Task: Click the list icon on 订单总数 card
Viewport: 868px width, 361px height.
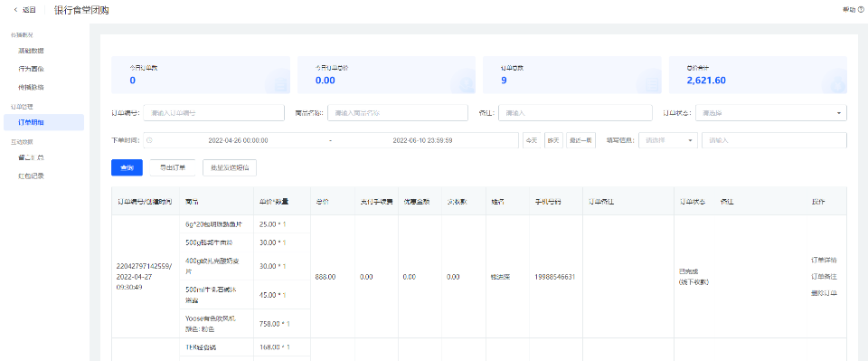Action: (x=652, y=84)
